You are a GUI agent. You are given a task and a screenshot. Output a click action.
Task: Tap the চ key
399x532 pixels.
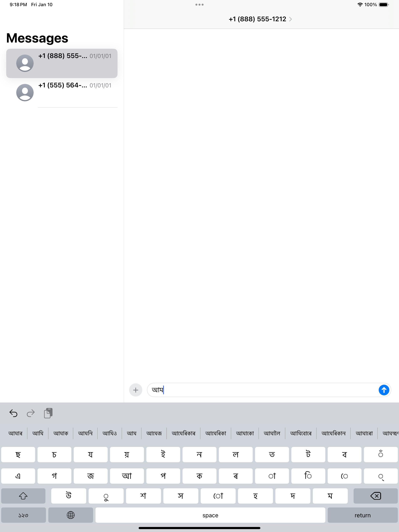pyautogui.click(x=54, y=454)
